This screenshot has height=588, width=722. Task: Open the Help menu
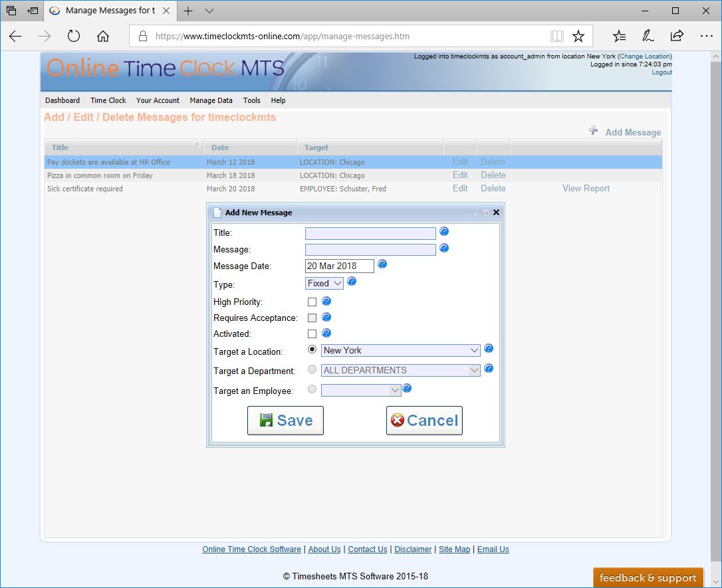pos(278,100)
